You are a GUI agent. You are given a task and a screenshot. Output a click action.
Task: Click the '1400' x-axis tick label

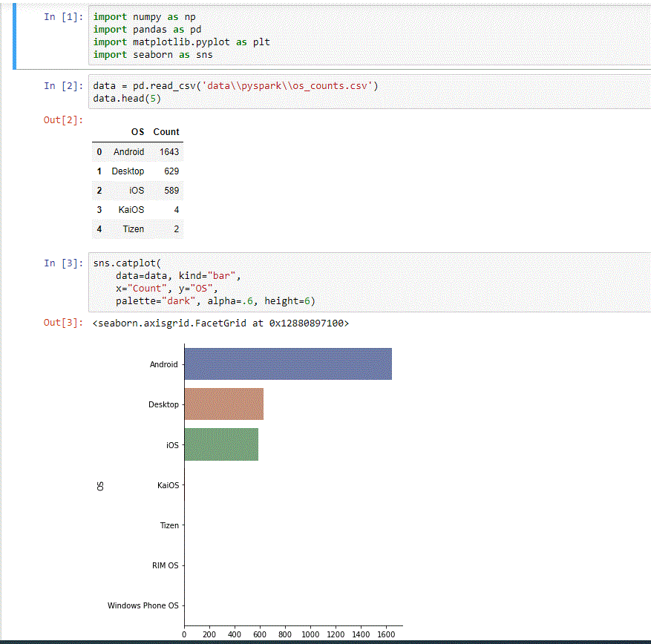361,634
